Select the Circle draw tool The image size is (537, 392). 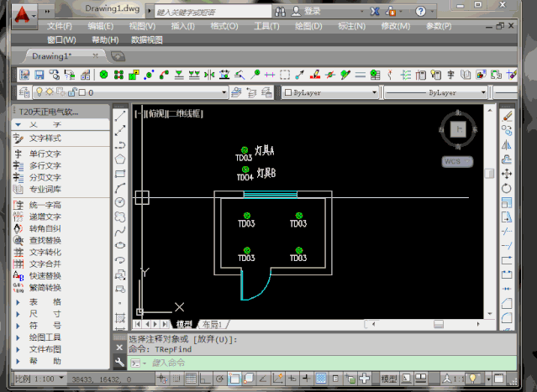120,202
